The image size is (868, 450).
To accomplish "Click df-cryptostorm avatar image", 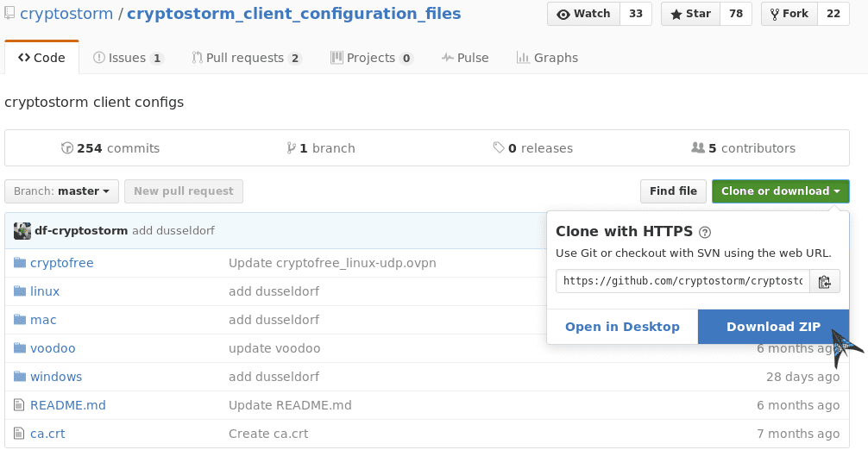I will click(x=22, y=230).
